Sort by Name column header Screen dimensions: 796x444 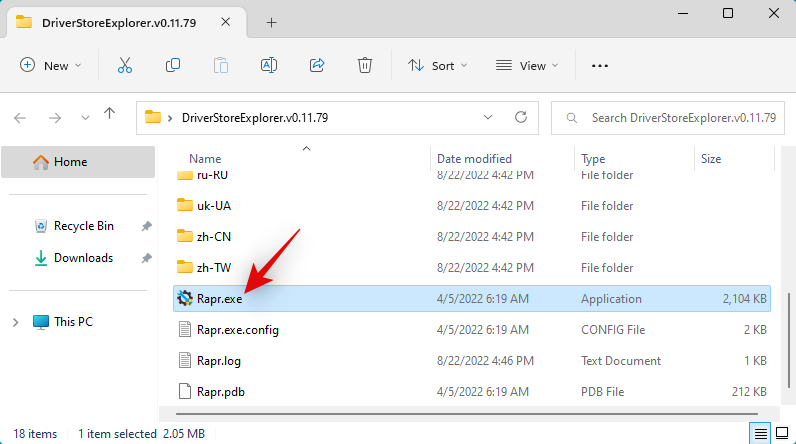point(205,159)
